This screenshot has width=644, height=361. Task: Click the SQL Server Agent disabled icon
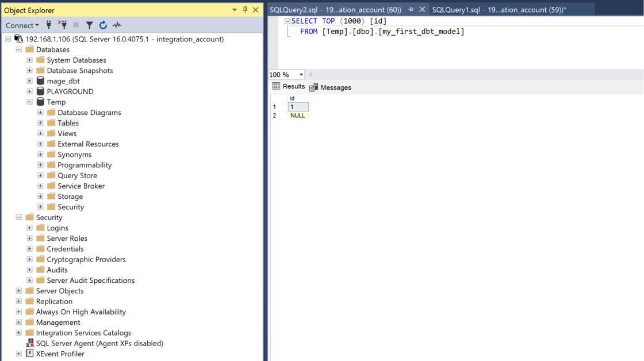(29, 343)
